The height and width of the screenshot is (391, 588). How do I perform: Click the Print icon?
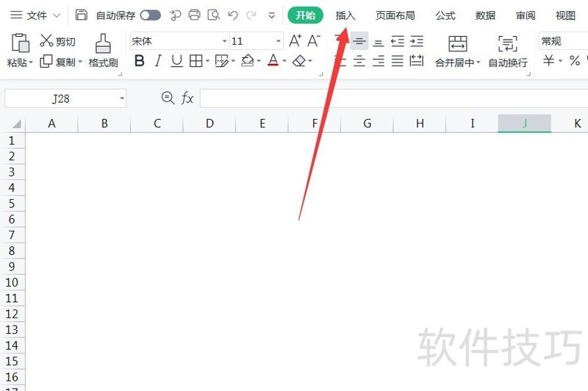194,15
